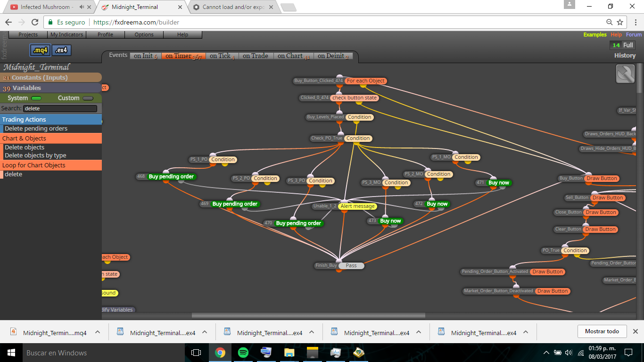Click the .mq4 export button
This screenshot has height=362, width=644.
(x=41, y=50)
